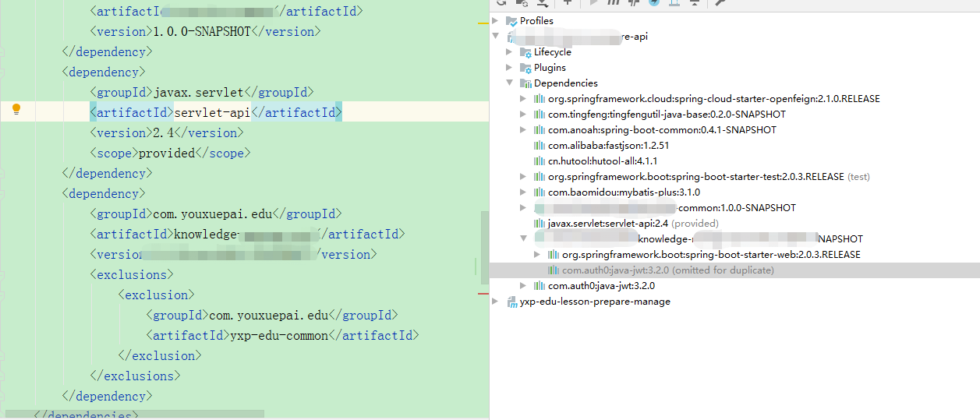980x420 pixels.
Task: Expand spring-boot-starter-test dependency arrow
Action: point(524,177)
